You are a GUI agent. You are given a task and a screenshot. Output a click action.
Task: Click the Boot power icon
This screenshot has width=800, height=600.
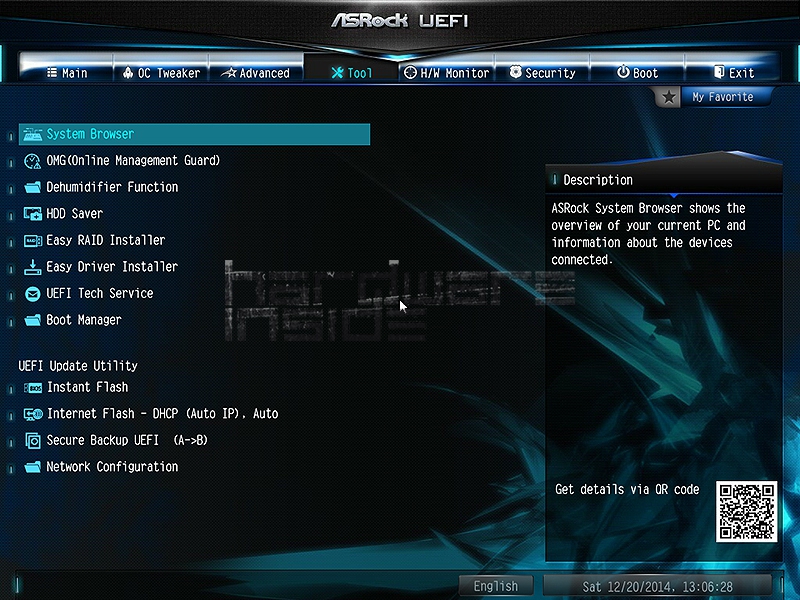pos(623,72)
